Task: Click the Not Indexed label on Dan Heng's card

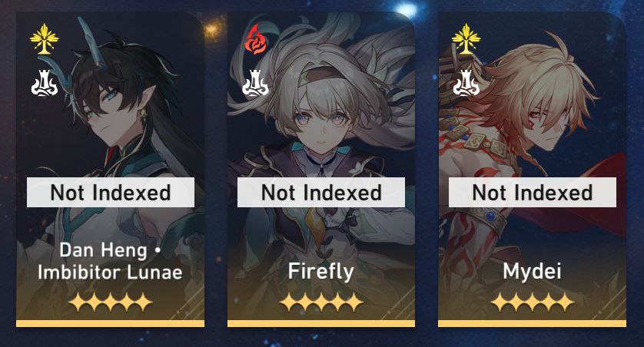Action: pyautogui.click(x=111, y=193)
